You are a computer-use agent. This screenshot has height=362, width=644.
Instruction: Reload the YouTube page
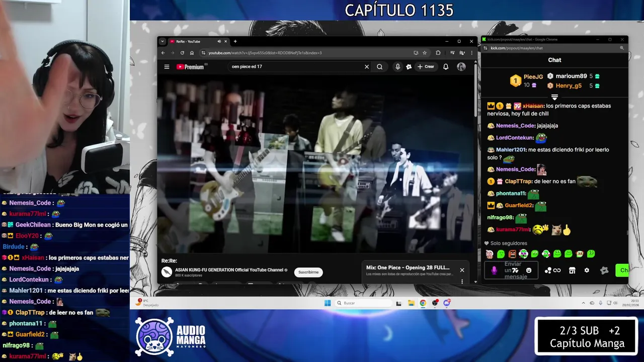click(x=182, y=53)
